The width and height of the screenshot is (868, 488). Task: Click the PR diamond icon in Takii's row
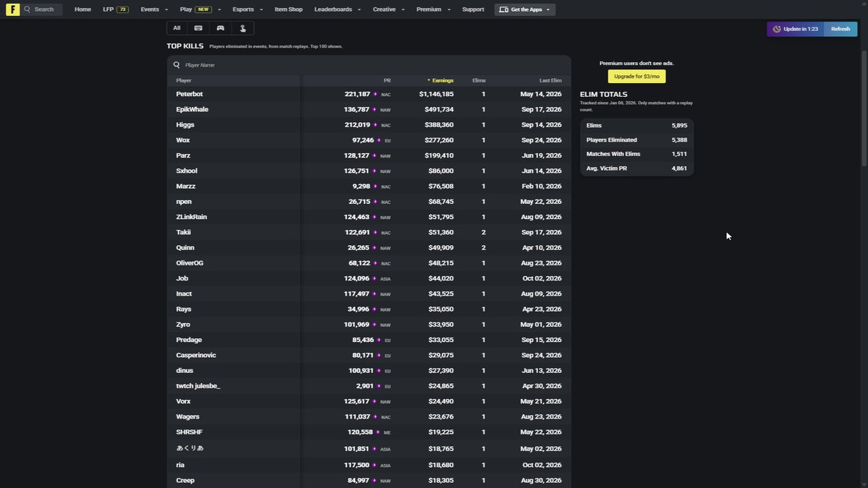coord(375,233)
